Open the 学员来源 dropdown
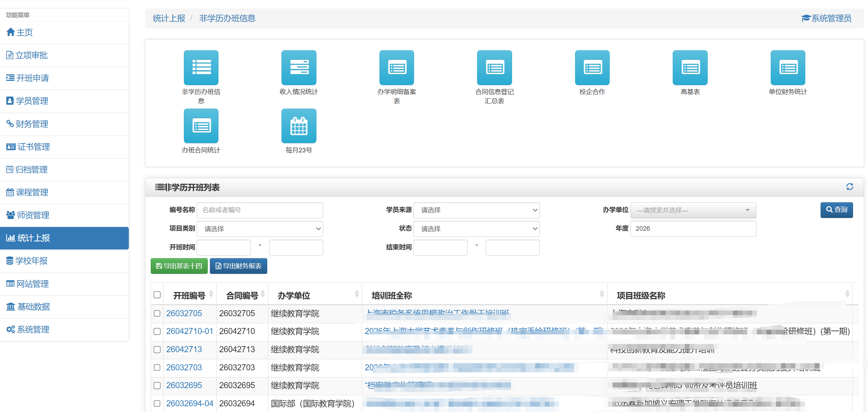Screen dimensions: 868x412 476,210
